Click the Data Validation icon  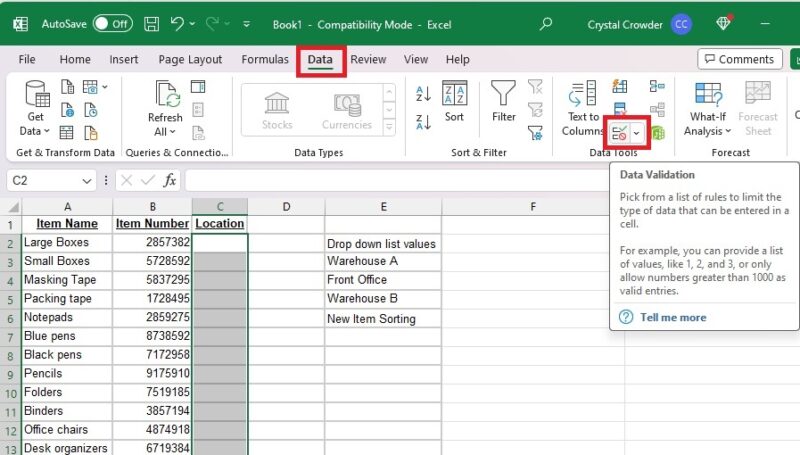click(619, 134)
